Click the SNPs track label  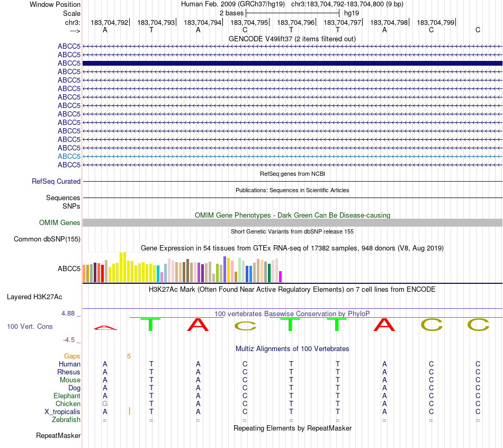[71, 206]
